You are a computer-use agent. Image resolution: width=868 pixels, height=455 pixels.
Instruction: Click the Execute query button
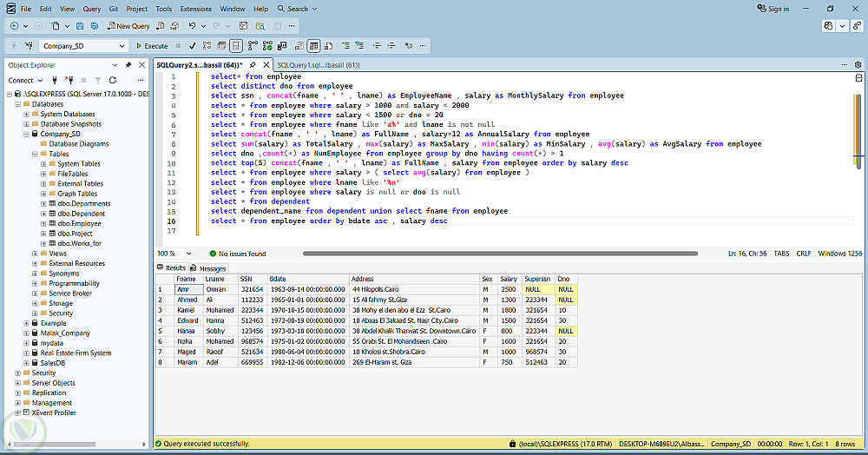tap(151, 46)
